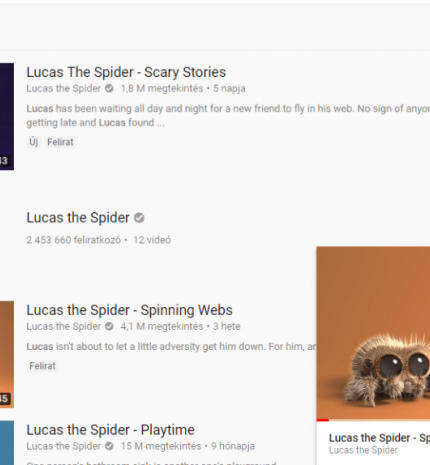
Task: Open the Lucas the Spider channel result heading
Action: pos(78,218)
